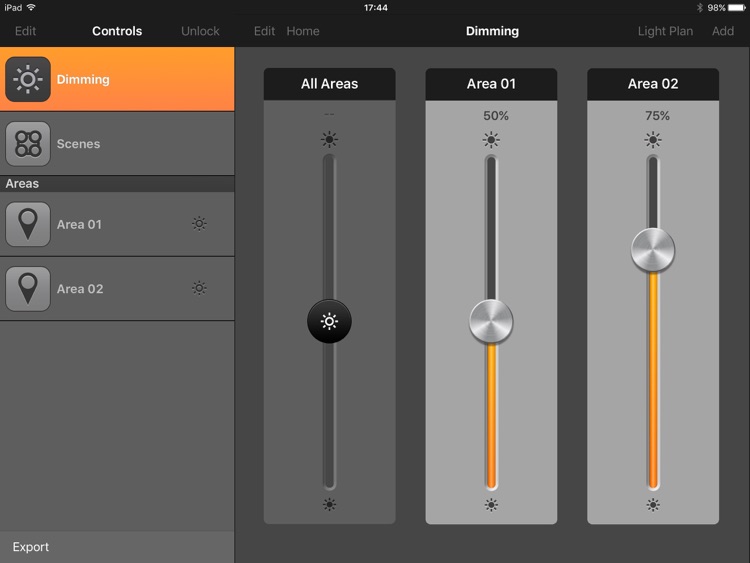Screen dimensions: 750x563
Task: Tap the 17:44 clock
Action: (x=375, y=8)
